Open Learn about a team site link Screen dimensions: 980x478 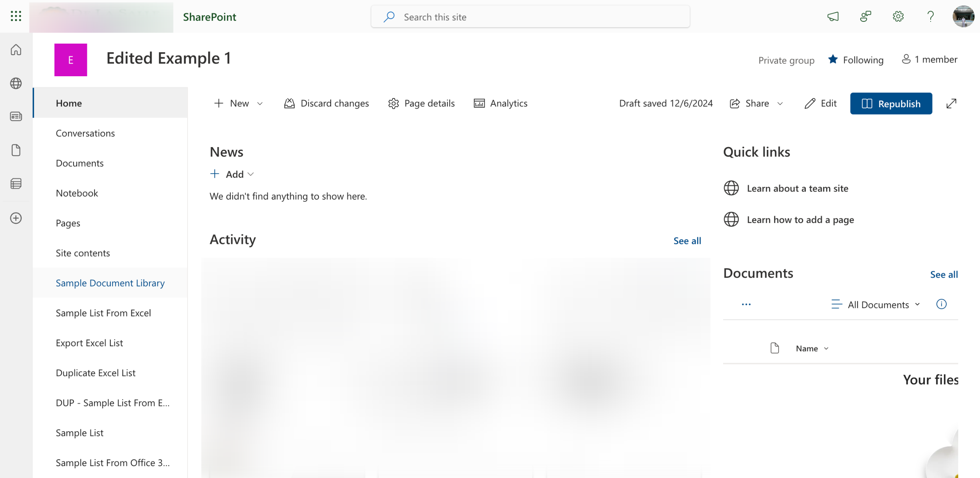tap(797, 188)
